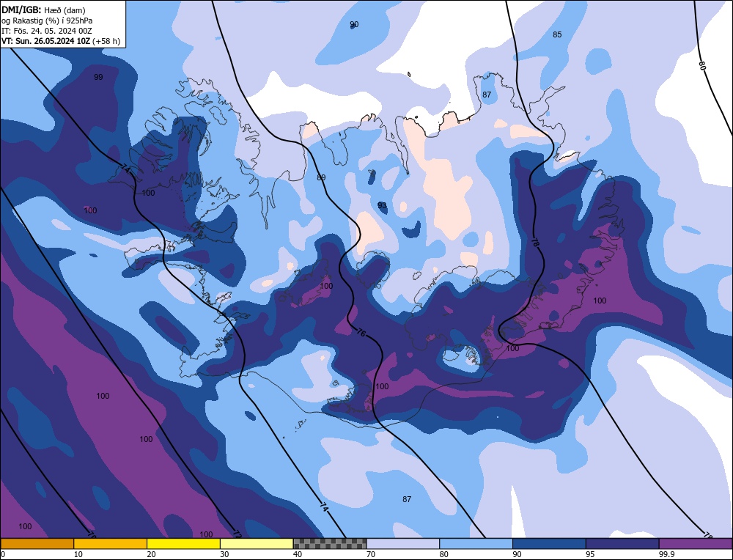Click the "40" tick label in the legend
The width and height of the screenshot is (733, 560).
tap(298, 554)
